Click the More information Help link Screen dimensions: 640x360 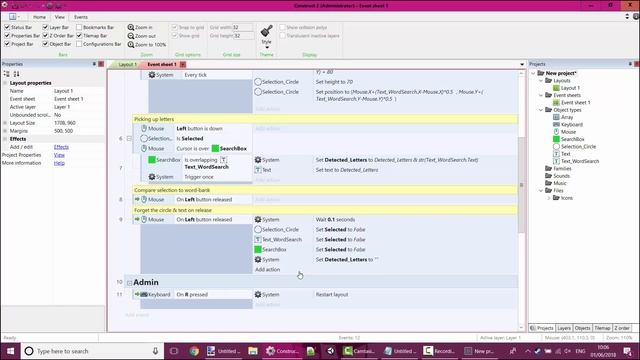[59, 163]
